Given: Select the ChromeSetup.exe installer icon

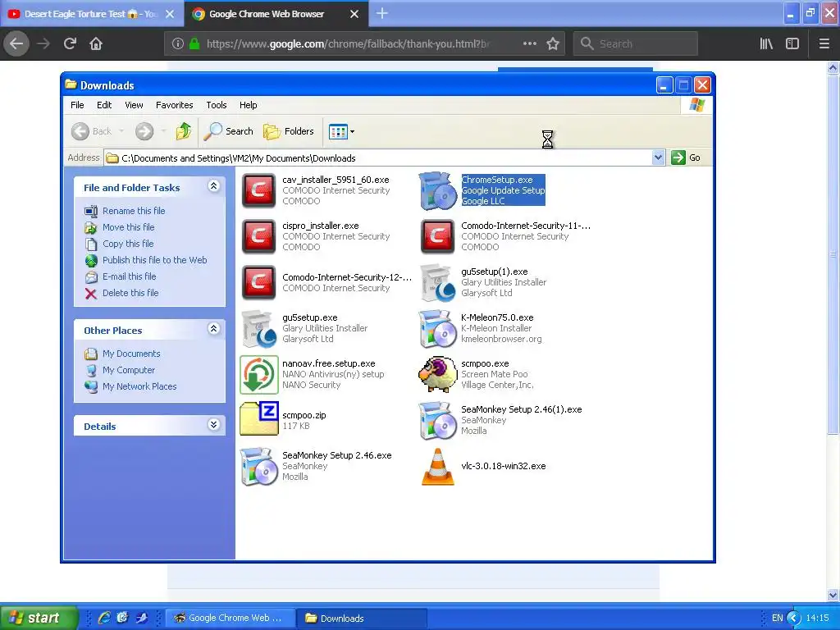Looking at the screenshot, I should (438, 190).
